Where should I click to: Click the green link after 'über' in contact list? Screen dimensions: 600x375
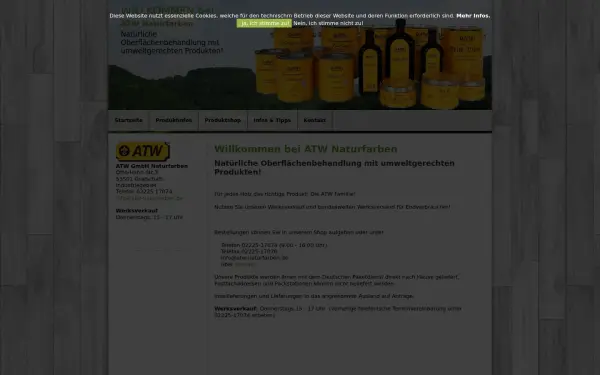pos(245,264)
